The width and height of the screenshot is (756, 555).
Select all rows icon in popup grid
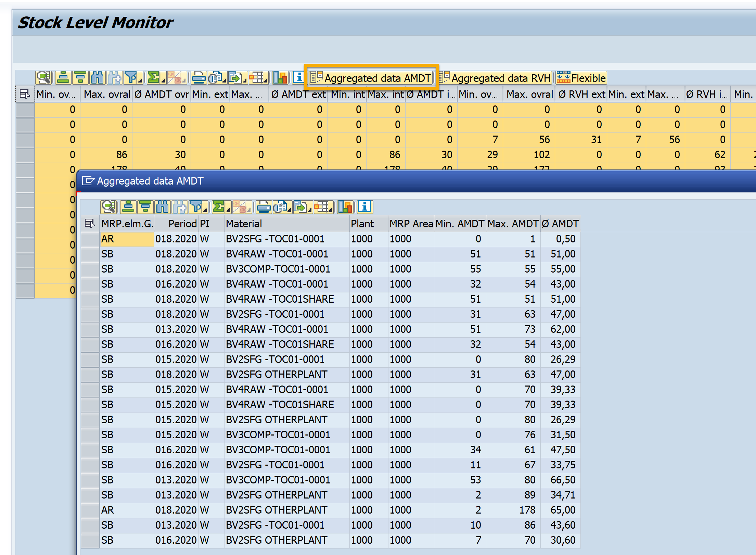pos(90,224)
